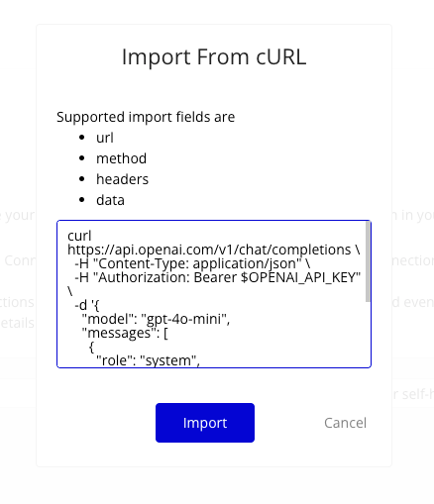Click the single opening brace line
This screenshot has width=434, height=504.
(91, 347)
